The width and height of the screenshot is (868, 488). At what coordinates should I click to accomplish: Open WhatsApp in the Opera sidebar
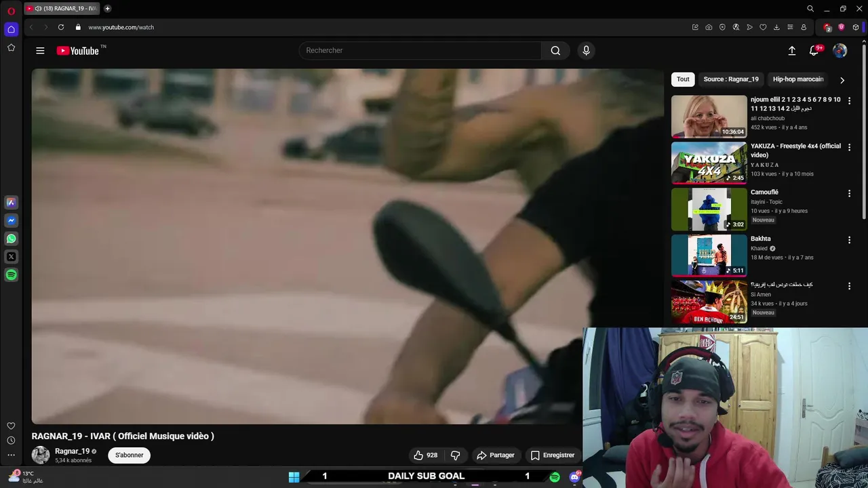(x=11, y=239)
